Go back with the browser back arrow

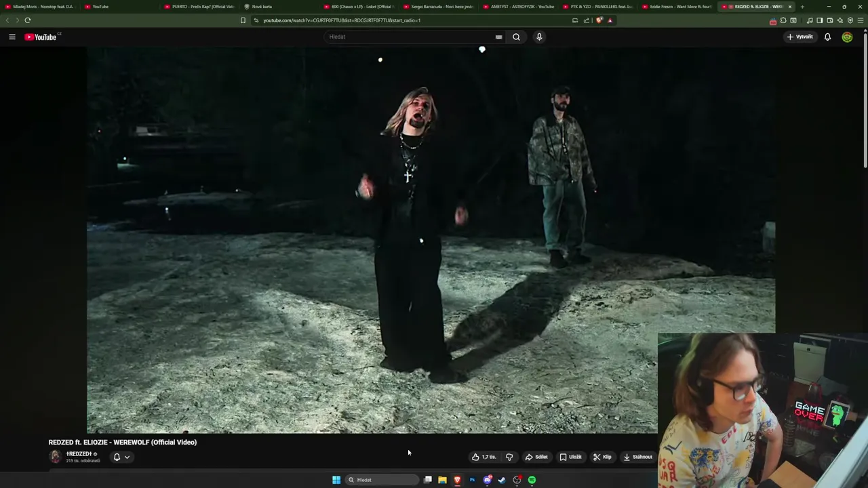[x=7, y=20]
